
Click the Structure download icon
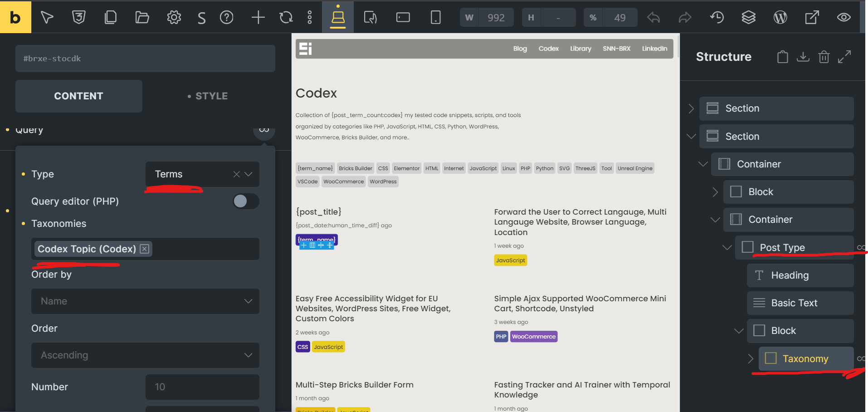pos(803,57)
